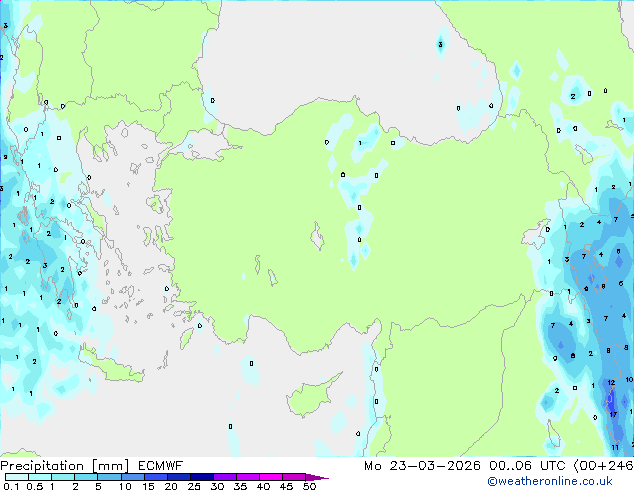Click the '0.5' legend scale label
This screenshot has height=490, width=634.
click(x=35, y=486)
